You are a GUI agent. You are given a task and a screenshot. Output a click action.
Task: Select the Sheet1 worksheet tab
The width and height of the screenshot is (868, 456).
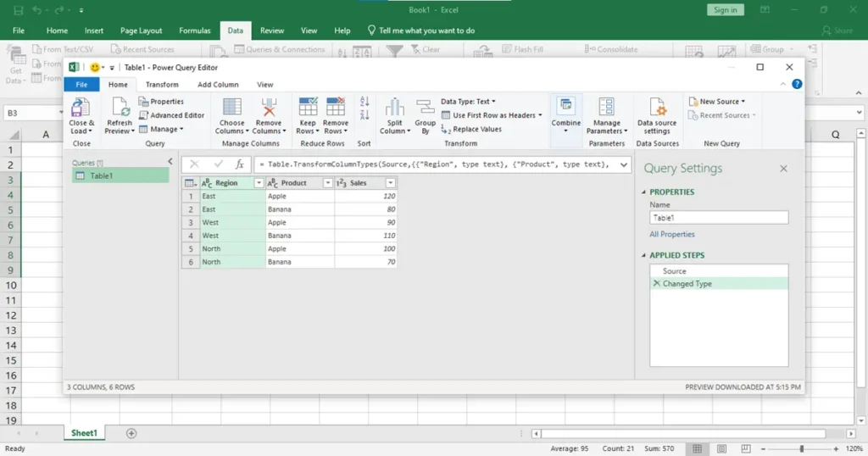[x=84, y=433]
